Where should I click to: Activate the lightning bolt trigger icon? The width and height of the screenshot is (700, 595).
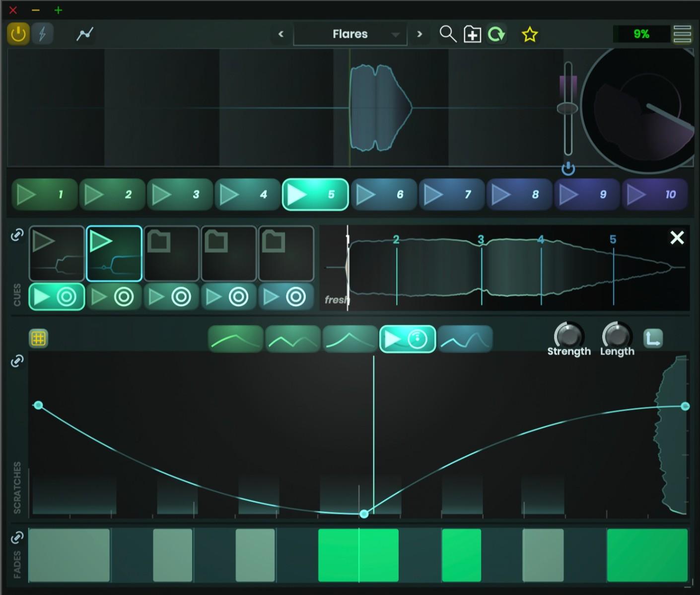click(x=43, y=34)
